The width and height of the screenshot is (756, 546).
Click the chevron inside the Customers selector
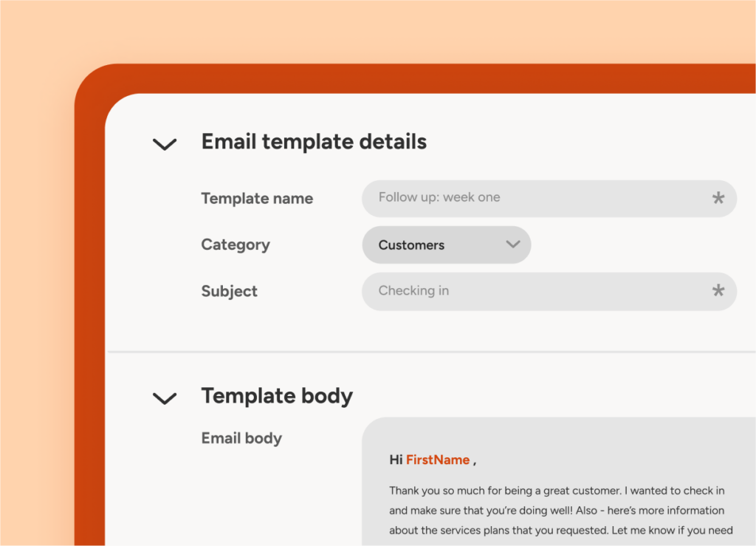513,245
